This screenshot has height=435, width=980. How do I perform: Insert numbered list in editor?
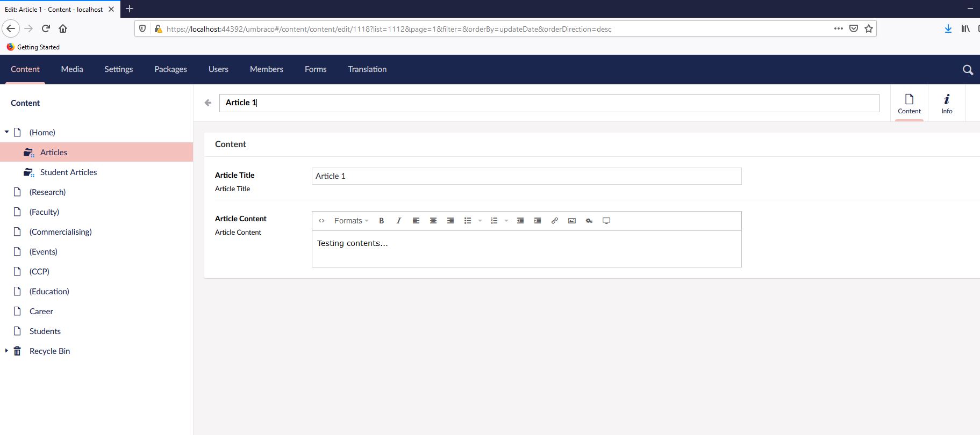click(494, 221)
